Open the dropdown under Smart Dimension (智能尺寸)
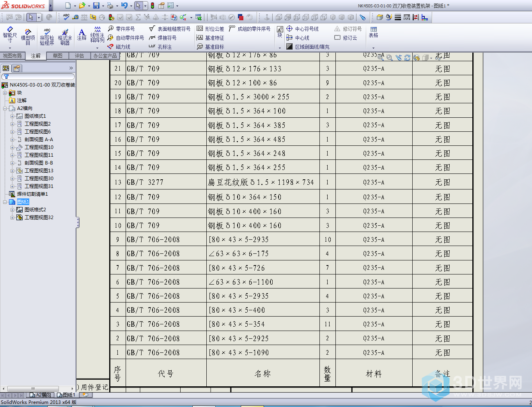532x407 pixels. [x=10, y=48]
